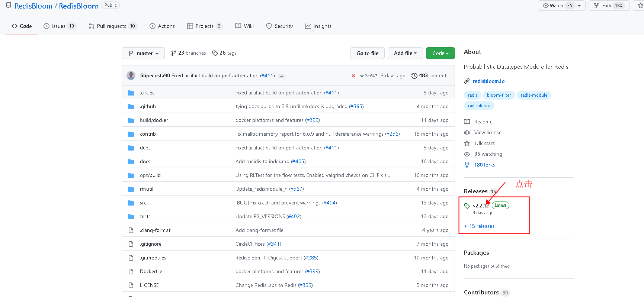View the + 15 releases link
This screenshot has height=297, width=644.
pos(479,226)
